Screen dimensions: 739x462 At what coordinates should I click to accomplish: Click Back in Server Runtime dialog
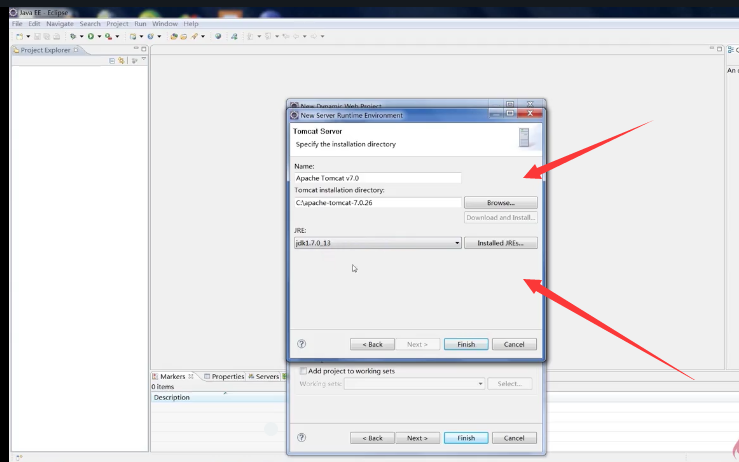pos(372,344)
